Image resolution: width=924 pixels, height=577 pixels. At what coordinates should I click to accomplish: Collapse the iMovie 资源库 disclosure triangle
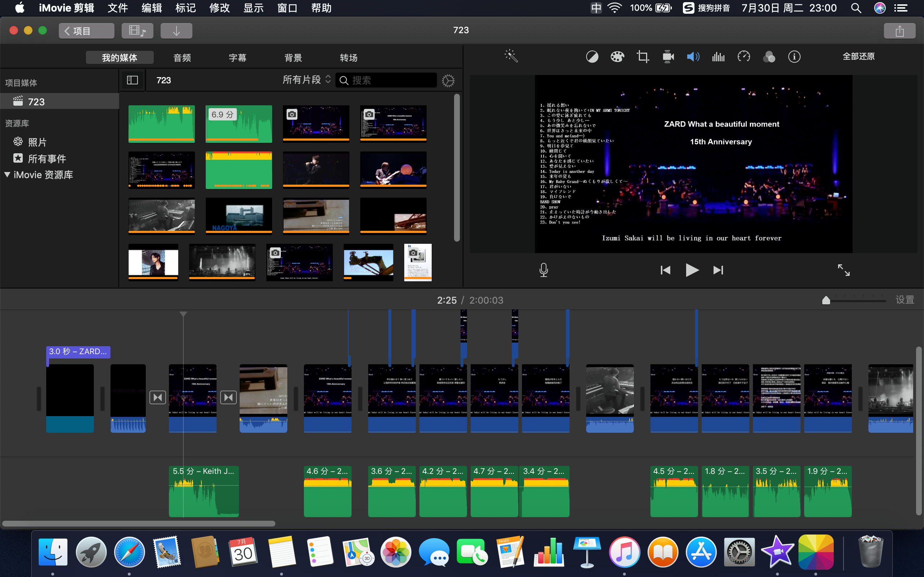click(7, 175)
